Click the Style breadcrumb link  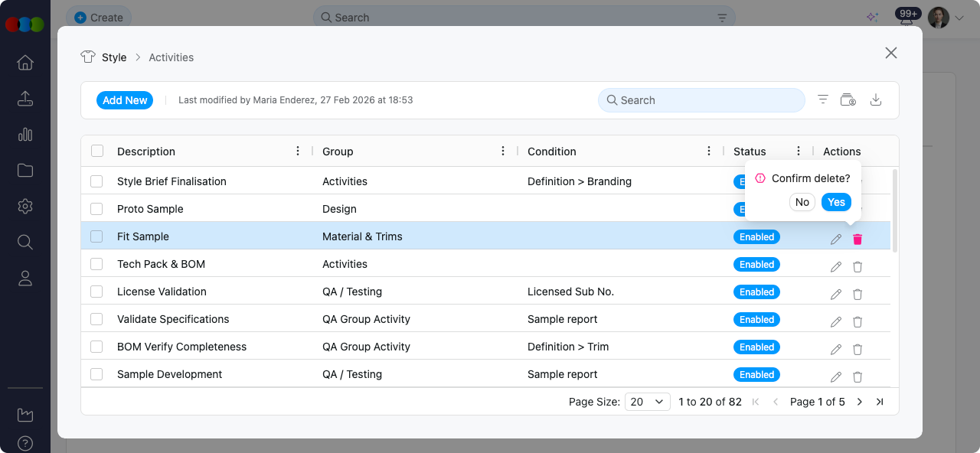click(114, 57)
